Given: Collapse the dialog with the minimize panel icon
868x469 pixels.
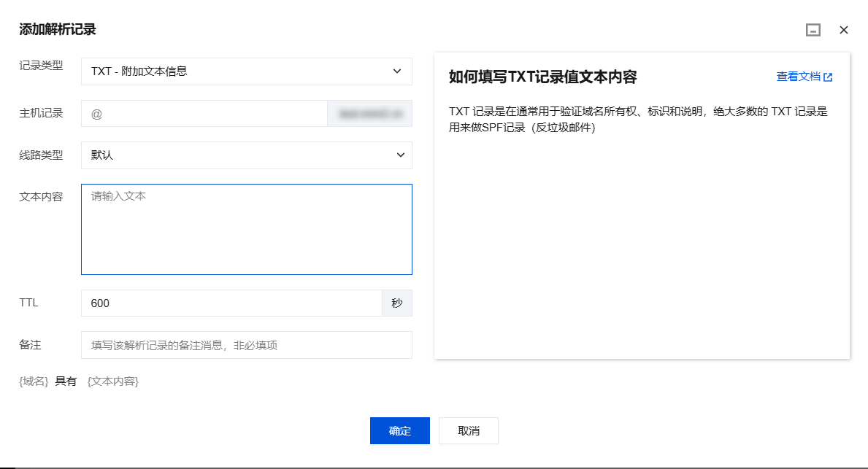Looking at the screenshot, I should (813, 30).
